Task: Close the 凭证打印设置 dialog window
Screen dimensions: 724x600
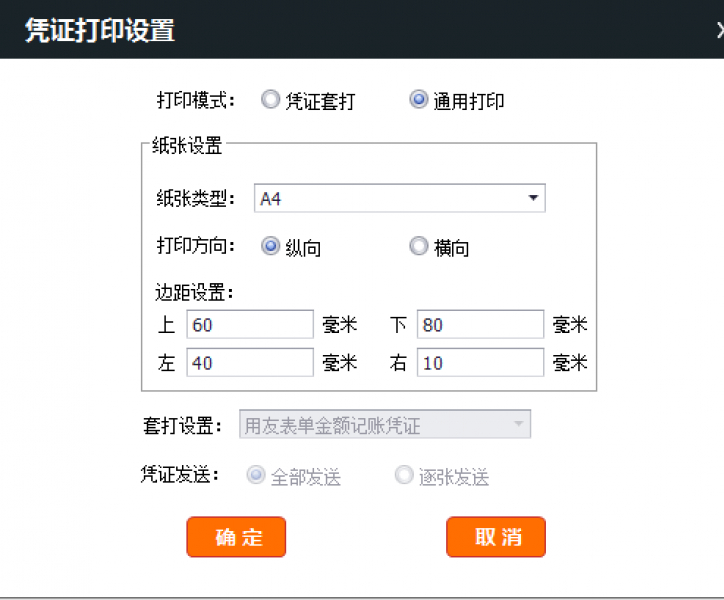Action: click(719, 30)
